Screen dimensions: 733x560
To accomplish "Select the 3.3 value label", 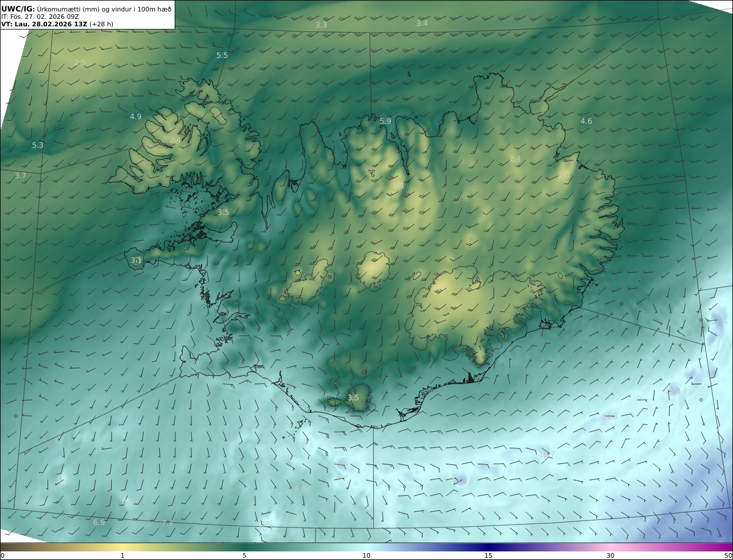I will pos(321,25).
